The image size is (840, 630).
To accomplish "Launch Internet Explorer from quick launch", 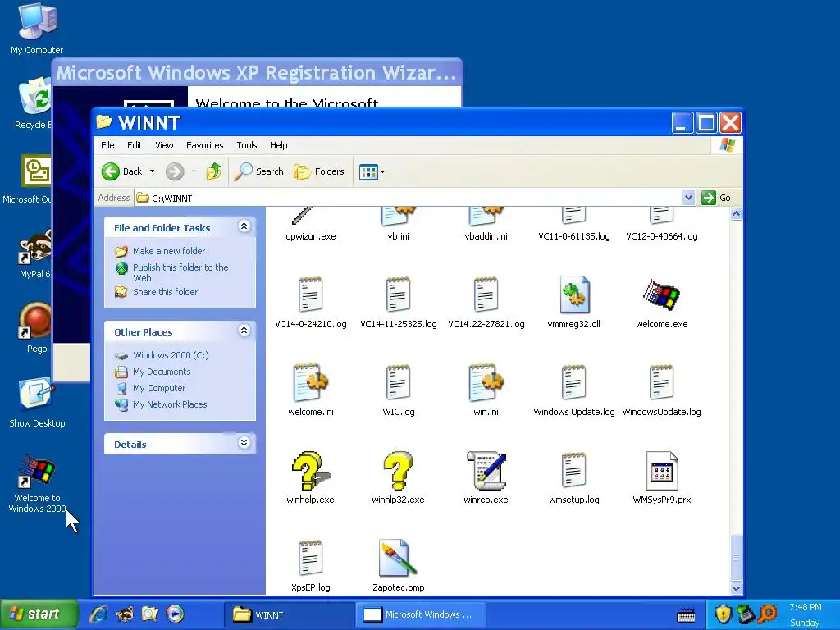I will [x=98, y=614].
